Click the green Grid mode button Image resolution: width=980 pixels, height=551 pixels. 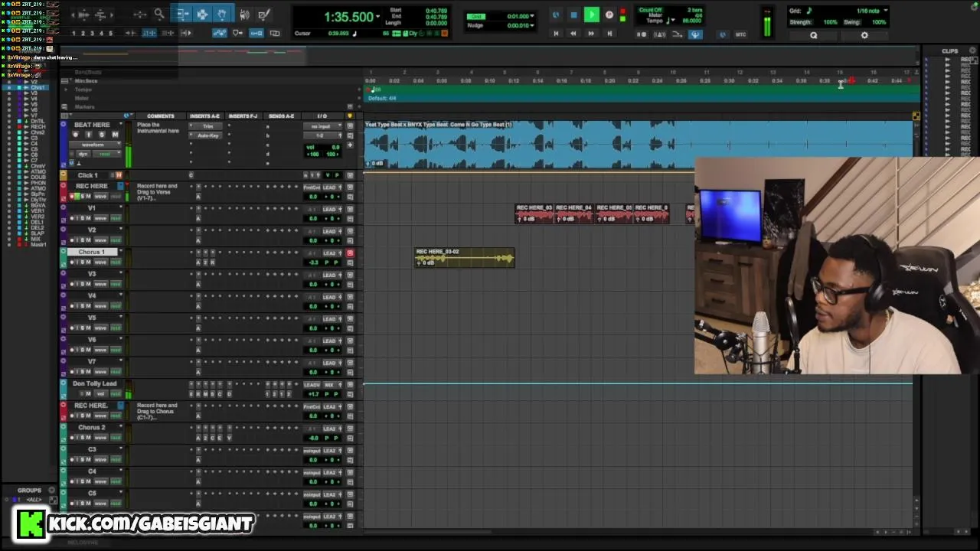tap(476, 16)
